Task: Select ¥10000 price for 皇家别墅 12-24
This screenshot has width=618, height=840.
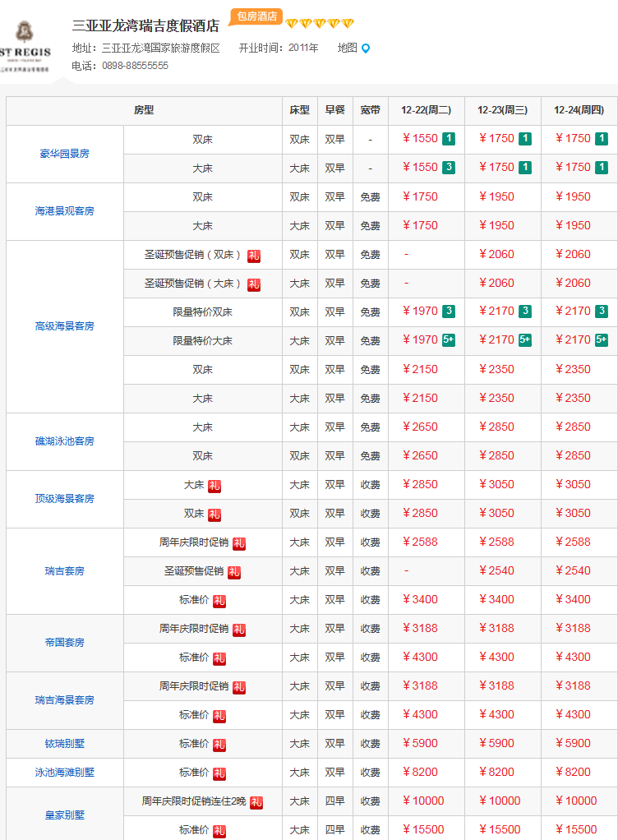Action: point(576,801)
